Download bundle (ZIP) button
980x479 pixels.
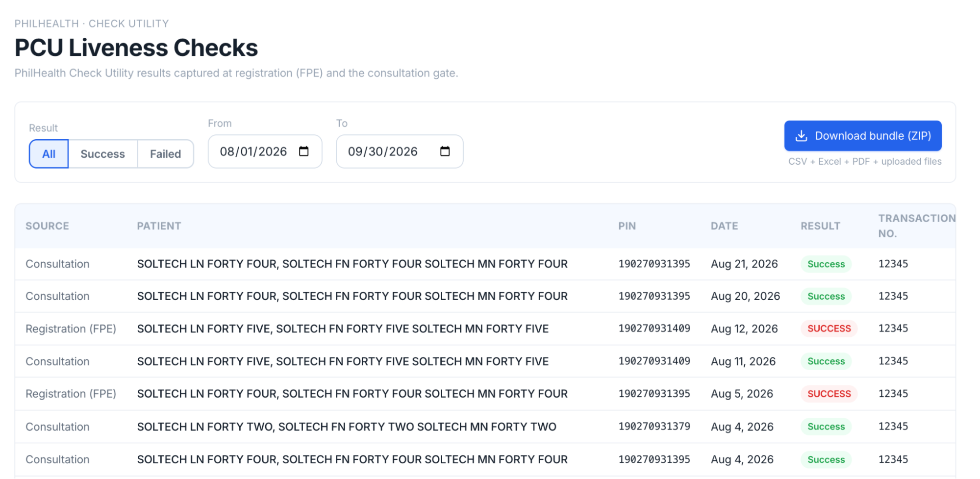click(x=863, y=136)
